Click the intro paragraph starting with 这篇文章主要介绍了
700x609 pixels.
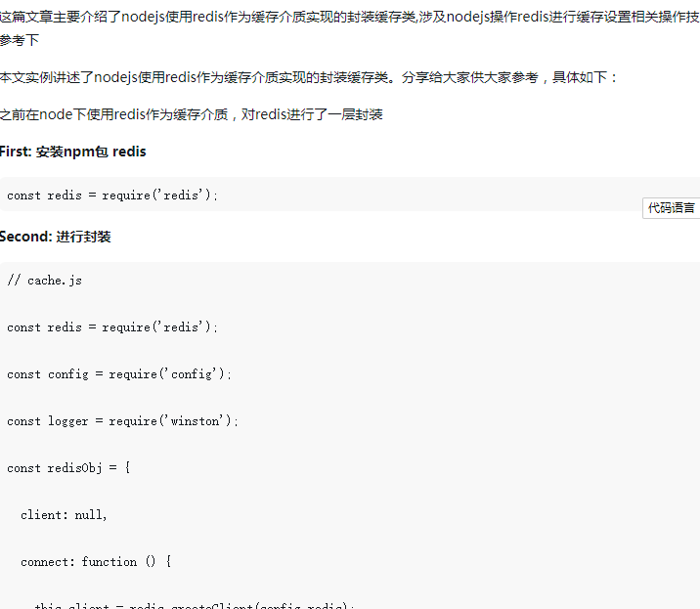coord(350,28)
